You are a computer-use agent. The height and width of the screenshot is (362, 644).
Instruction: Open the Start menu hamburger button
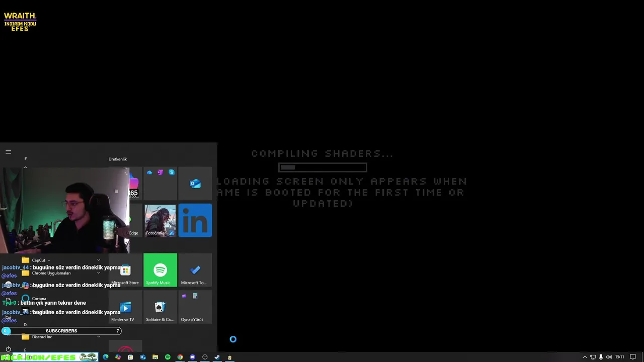[x=8, y=152]
